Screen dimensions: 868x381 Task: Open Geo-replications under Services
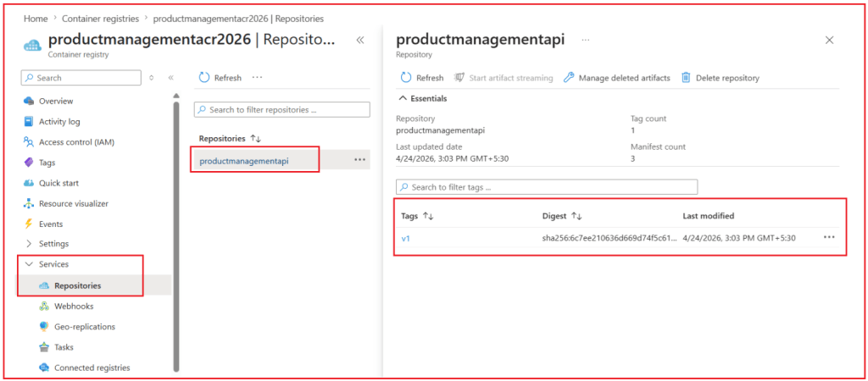tap(85, 327)
